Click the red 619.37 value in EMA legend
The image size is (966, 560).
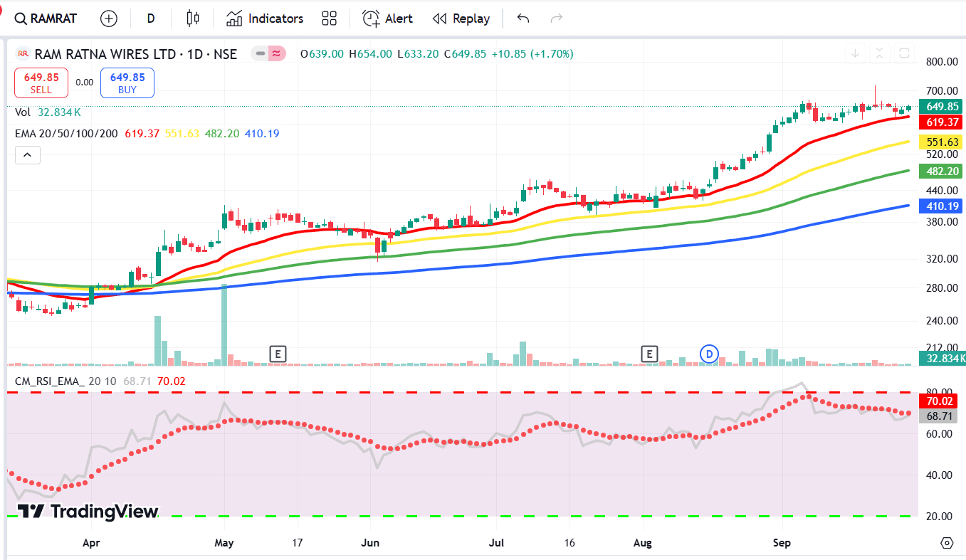point(142,133)
